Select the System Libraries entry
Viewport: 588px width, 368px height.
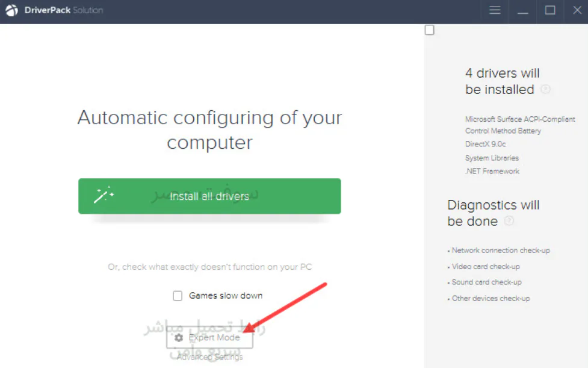[492, 158]
